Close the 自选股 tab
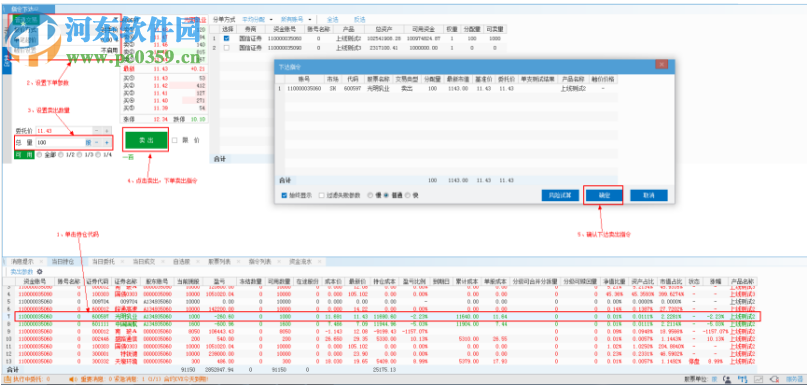809x387 pixels. 198,262
